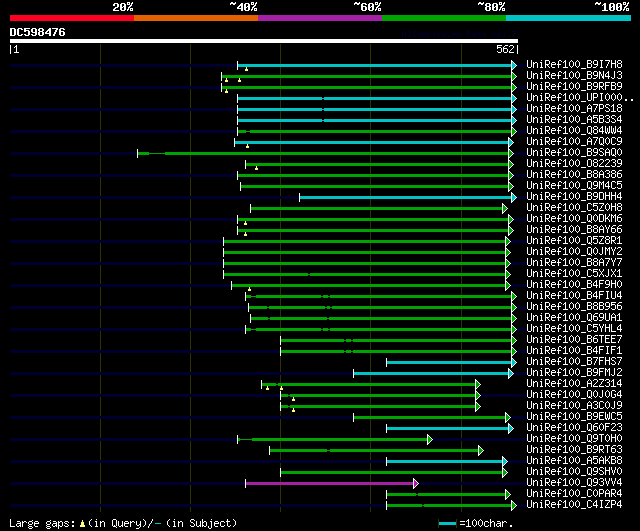Select the UniRef100_B4F9H0 label
This screenshot has height=531, width=640.
click(574, 284)
